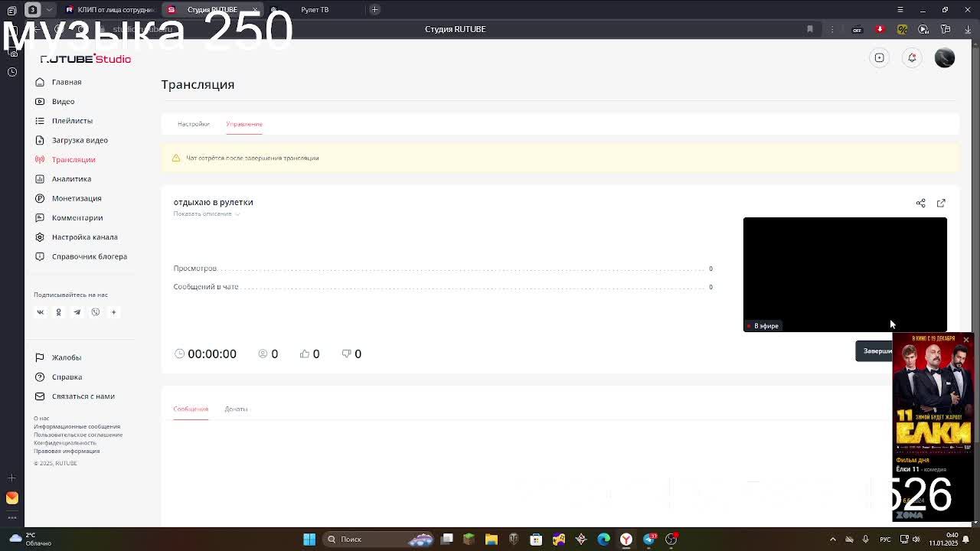980x551 pixels.
Task: Click the percent discount extension icon
Action: (x=902, y=29)
